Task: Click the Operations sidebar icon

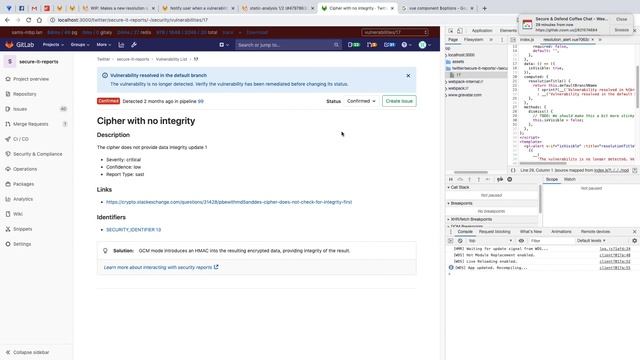Action: point(8,169)
